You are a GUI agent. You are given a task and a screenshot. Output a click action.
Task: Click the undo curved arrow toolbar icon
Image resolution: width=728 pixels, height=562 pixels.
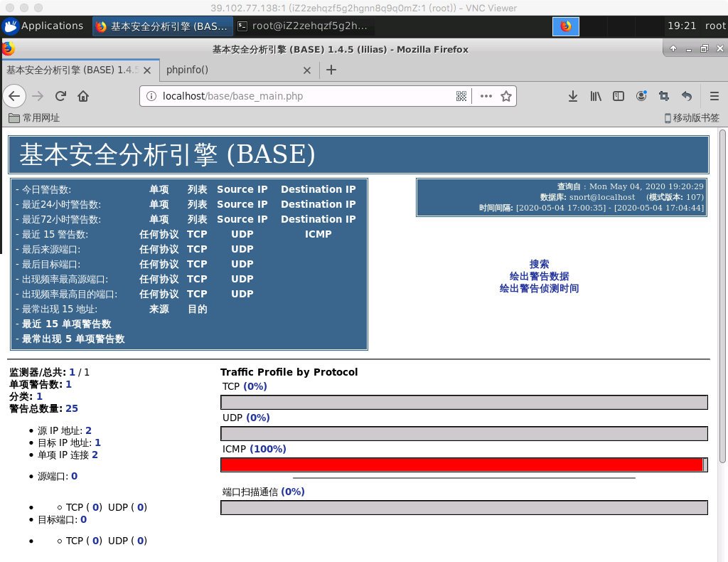687,96
